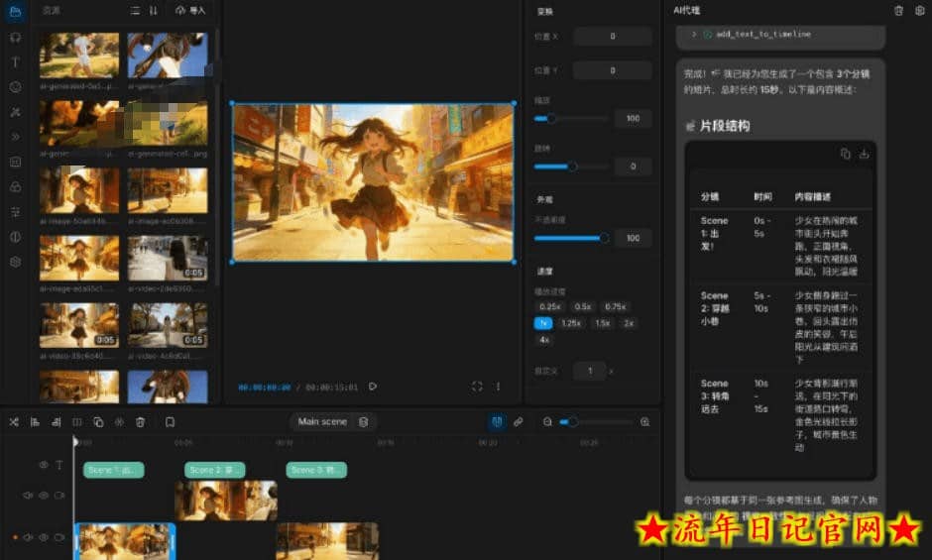Set playback speed to 0.25x
Screen dimensions: 932x560
coord(550,306)
